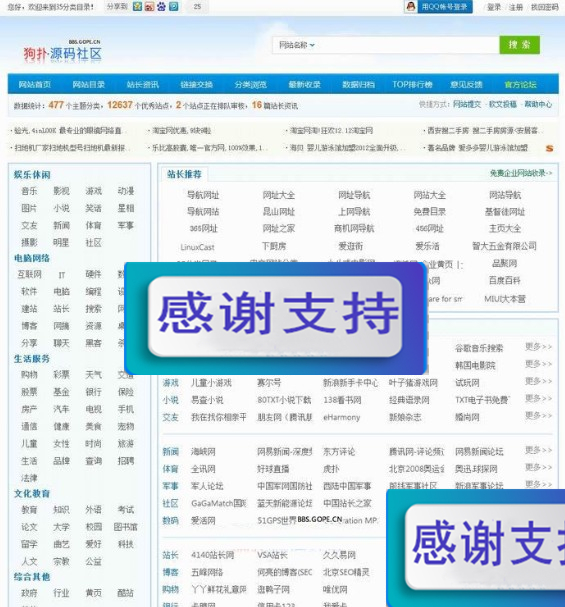Open recommended site LinuxCast

(x=197, y=247)
